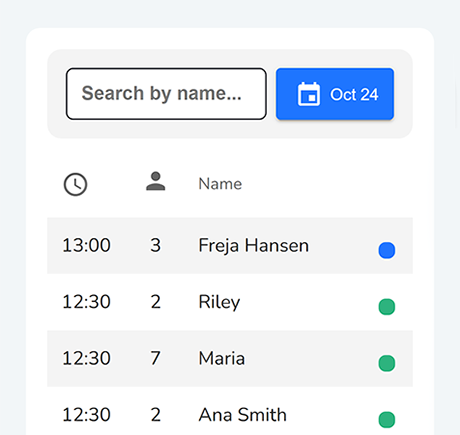Click green status dot for Maria
The height and width of the screenshot is (435, 460).
coord(387,363)
